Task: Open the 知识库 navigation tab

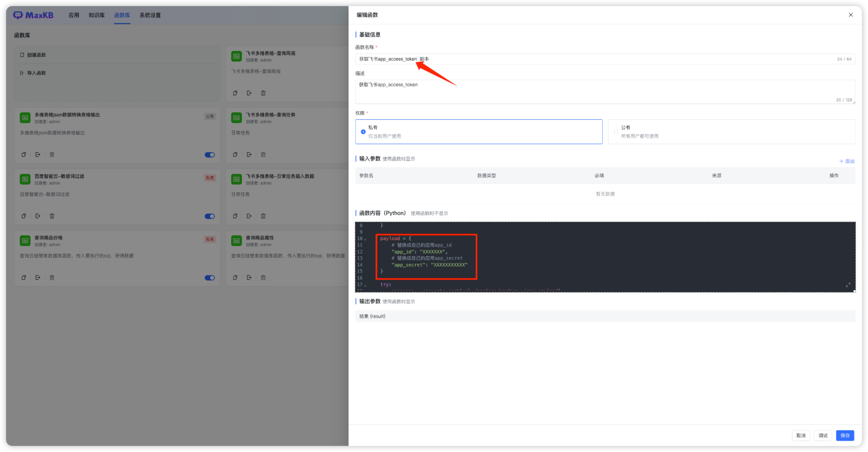Action: point(97,15)
